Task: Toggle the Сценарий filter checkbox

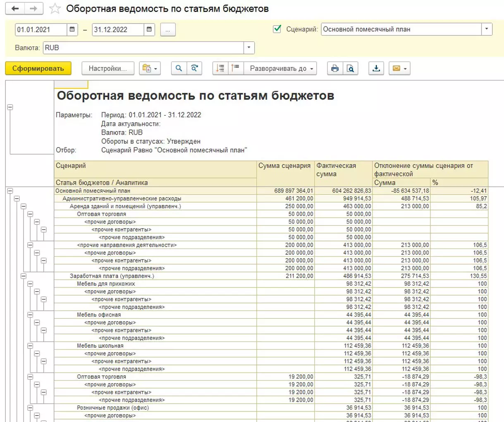Action: 277,29
